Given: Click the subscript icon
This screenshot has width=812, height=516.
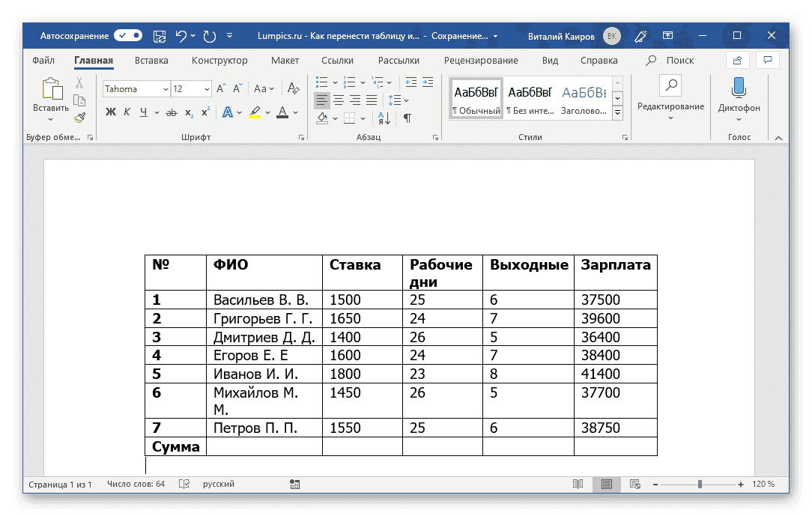Looking at the screenshot, I should click(188, 112).
